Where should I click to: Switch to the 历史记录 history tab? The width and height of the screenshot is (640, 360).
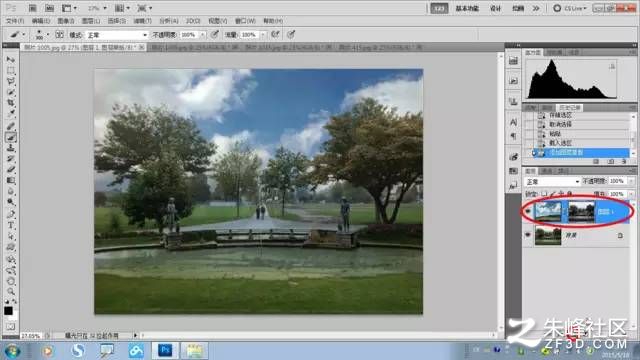570,108
